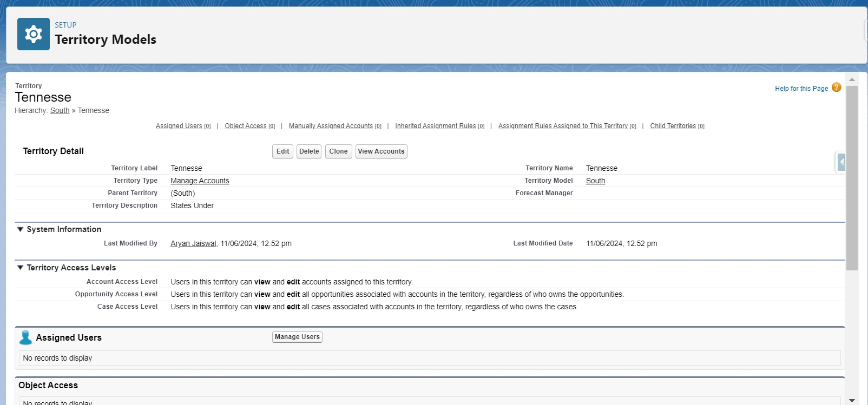
Task: Open the Manage Accounts territory type
Action: pos(200,181)
